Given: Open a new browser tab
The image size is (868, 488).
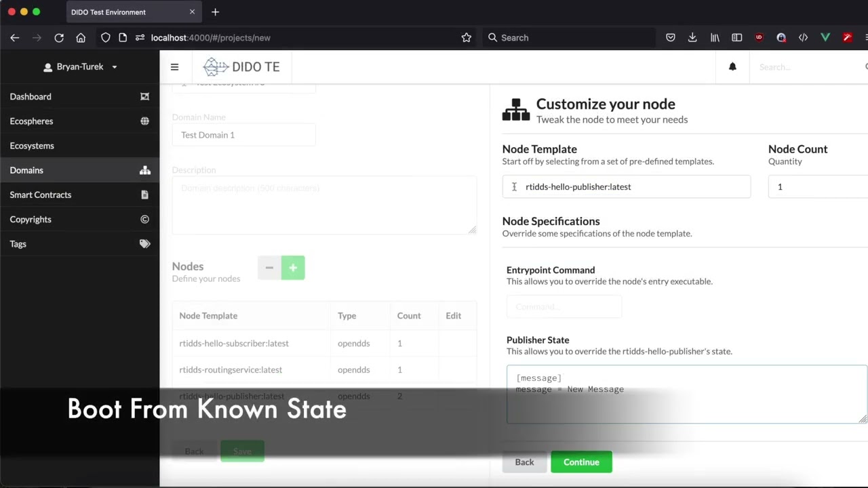Looking at the screenshot, I should point(215,12).
